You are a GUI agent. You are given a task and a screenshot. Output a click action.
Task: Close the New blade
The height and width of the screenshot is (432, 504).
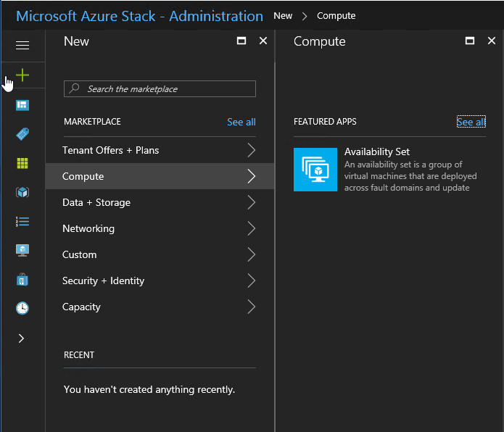tap(263, 41)
